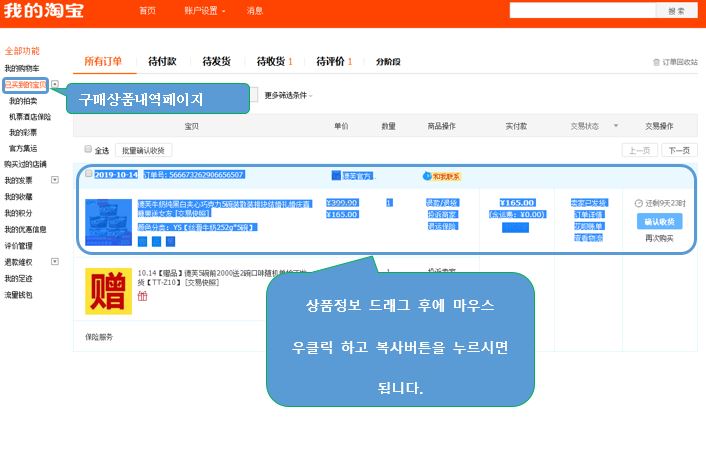Open 我的彩票 in sidebar
Image resolution: width=706 pixels, height=459 pixels.
tap(23, 132)
